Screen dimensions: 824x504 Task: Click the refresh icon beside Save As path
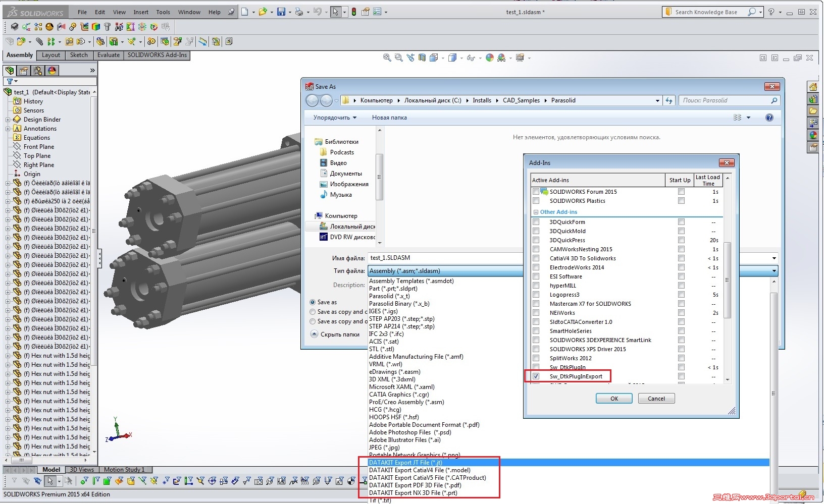[x=669, y=100]
